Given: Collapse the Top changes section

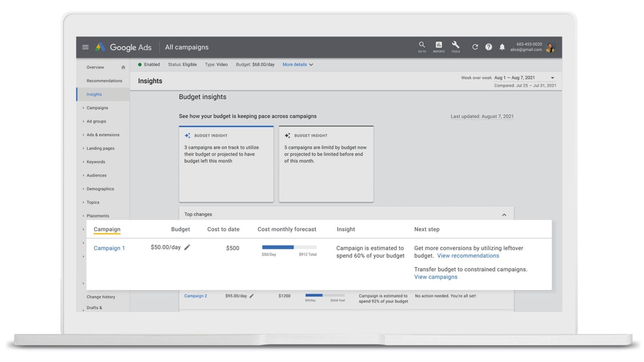Looking at the screenshot, I should tap(504, 215).
